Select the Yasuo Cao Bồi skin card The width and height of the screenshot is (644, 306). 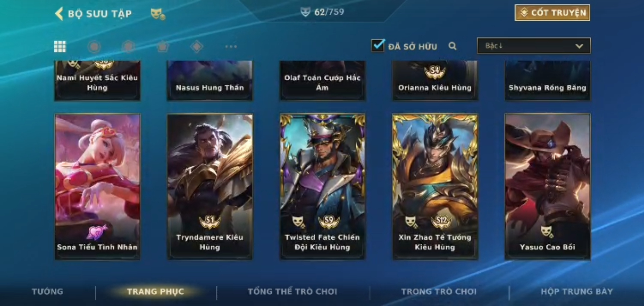548,187
